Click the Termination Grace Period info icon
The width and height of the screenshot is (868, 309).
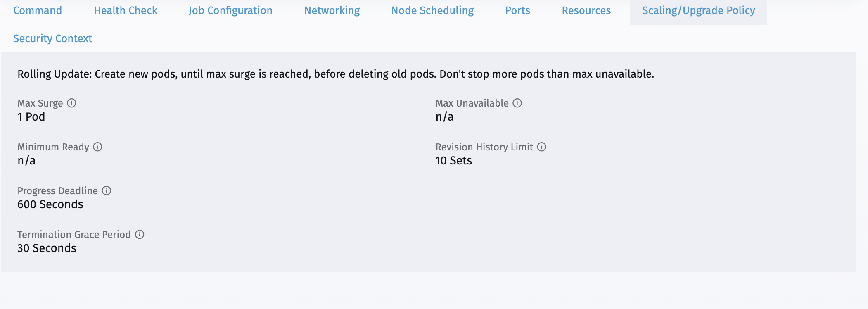pos(140,235)
